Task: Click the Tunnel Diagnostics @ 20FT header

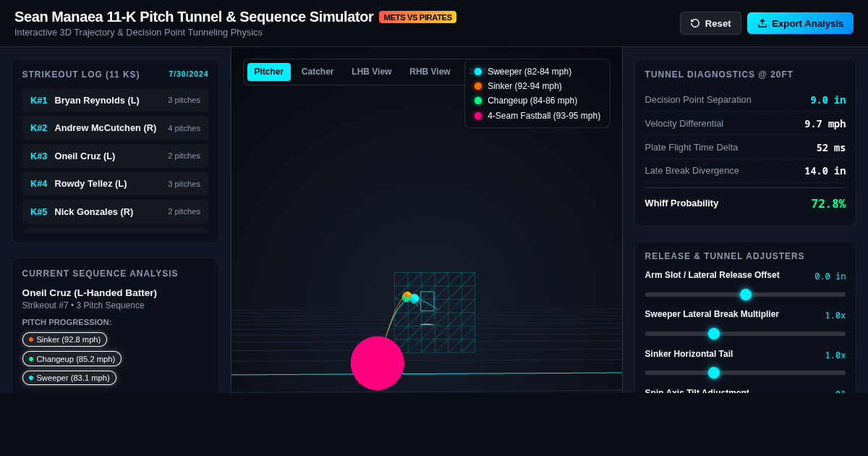Action: click(x=719, y=75)
